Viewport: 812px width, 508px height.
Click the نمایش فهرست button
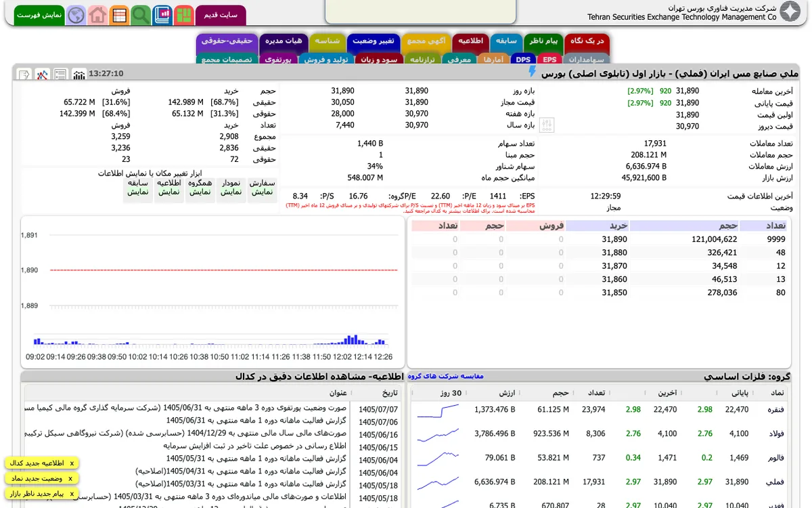[38, 15]
